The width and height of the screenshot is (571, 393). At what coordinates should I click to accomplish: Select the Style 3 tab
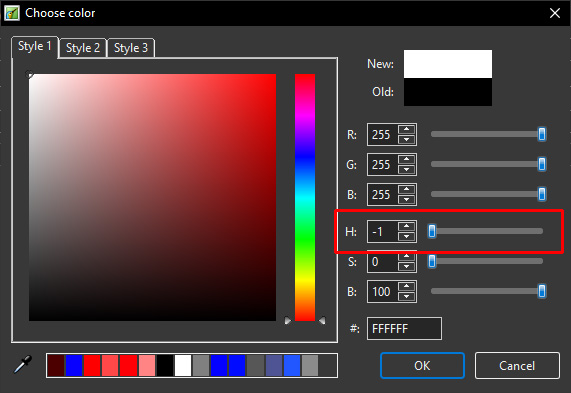[x=131, y=48]
